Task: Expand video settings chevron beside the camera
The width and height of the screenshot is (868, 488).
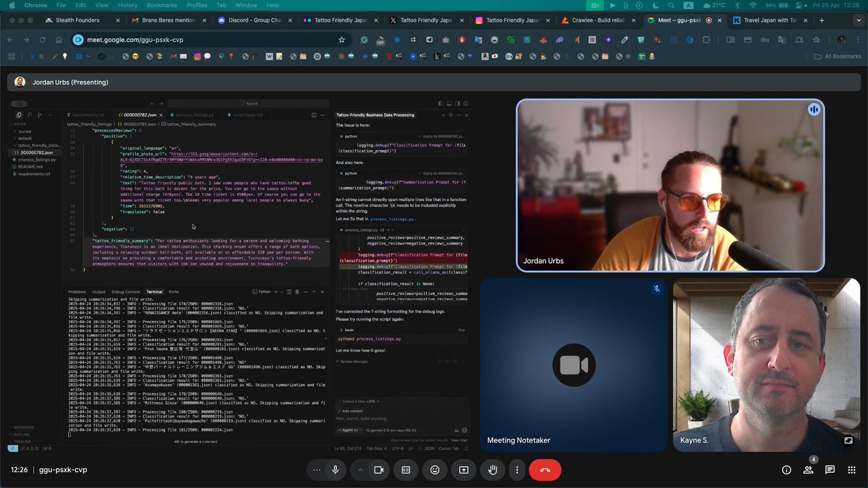Action: click(x=359, y=470)
